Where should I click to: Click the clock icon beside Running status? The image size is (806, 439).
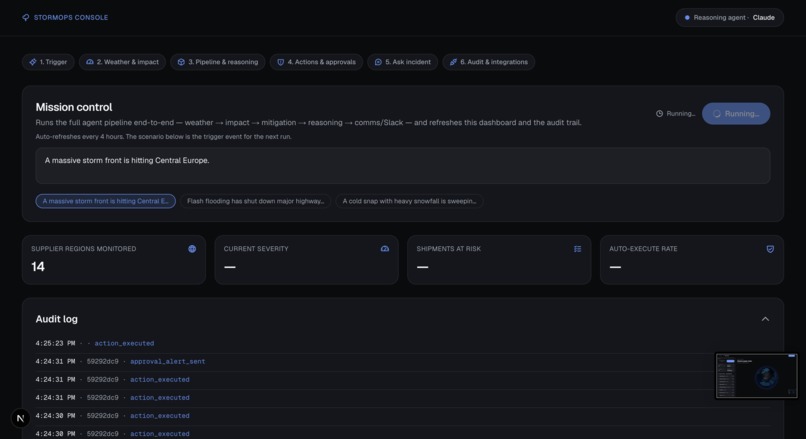pyautogui.click(x=660, y=114)
